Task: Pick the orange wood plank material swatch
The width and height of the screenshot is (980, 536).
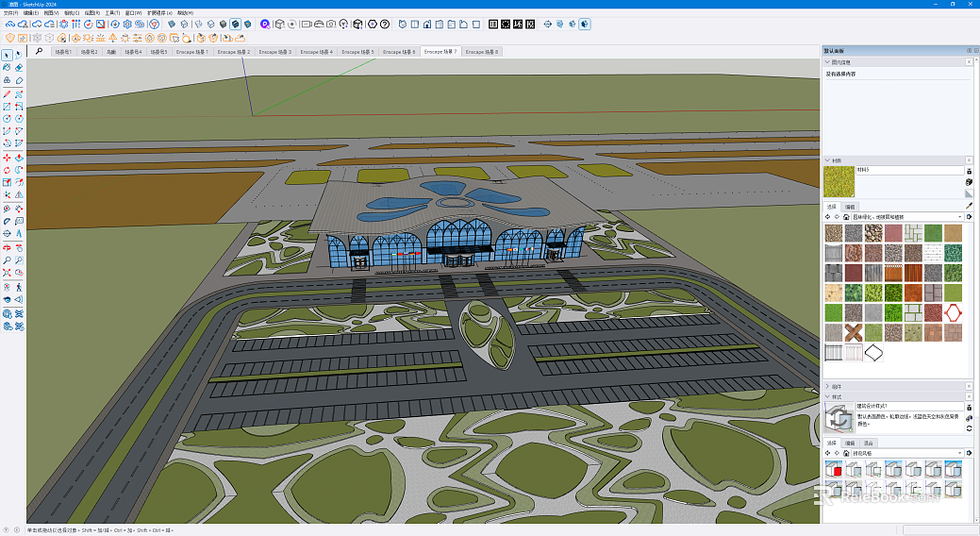Action: (x=913, y=273)
